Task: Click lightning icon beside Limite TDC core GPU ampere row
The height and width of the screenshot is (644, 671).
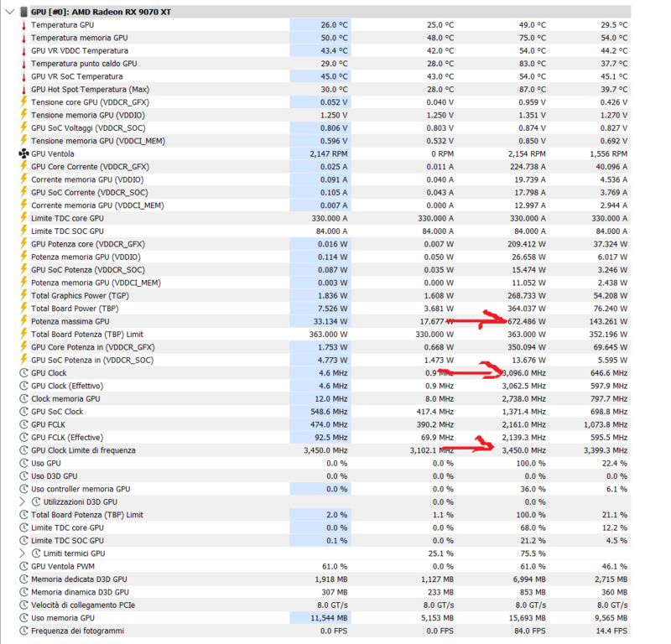Action: pyautogui.click(x=24, y=218)
